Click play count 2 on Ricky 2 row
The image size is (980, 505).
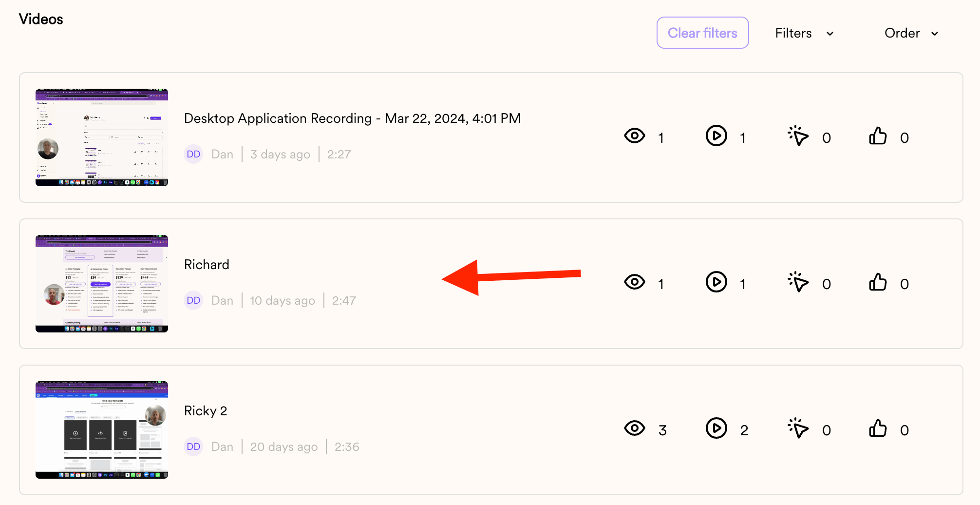point(744,430)
